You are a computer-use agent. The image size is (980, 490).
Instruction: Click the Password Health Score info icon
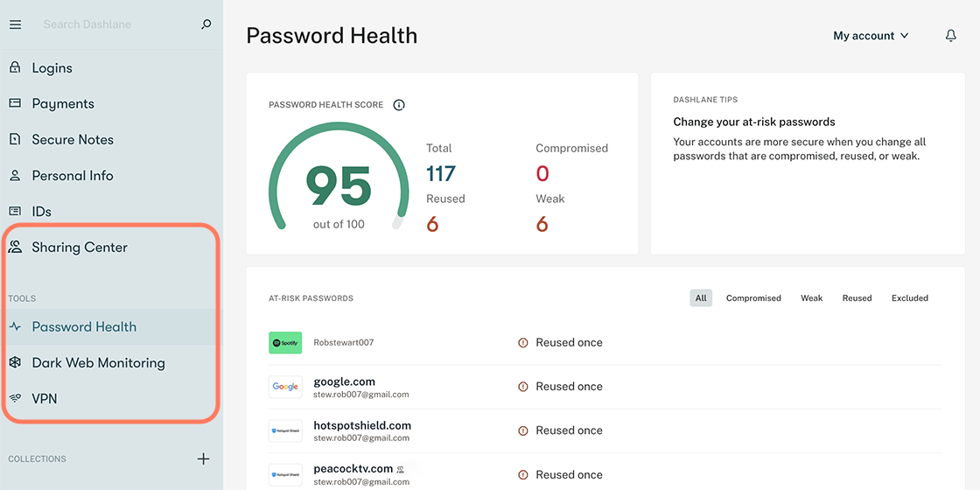click(x=399, y=104)
